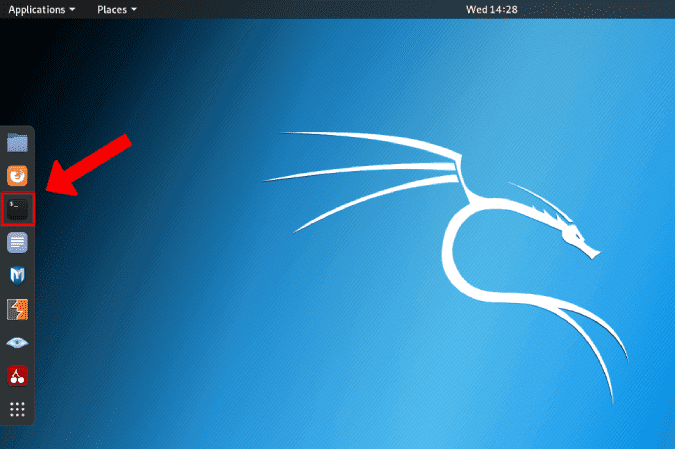Launch Metasploit from the dock
This screenshot has height=449, width=675.
coord(17,276)
